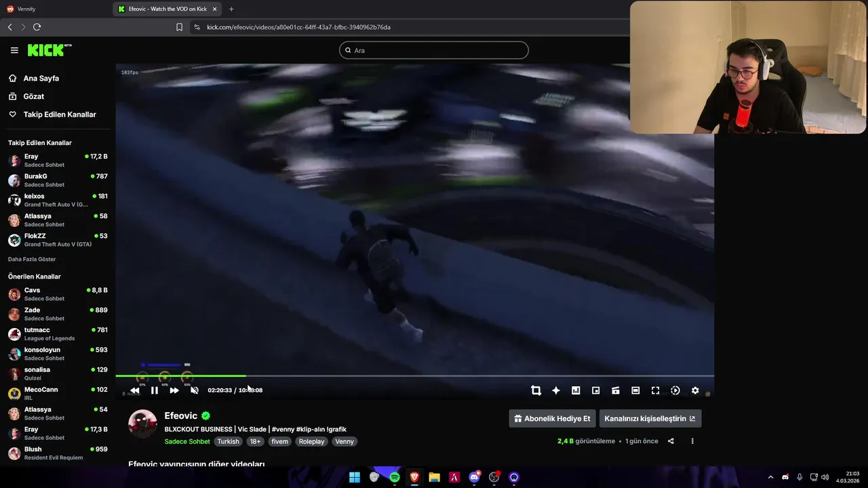
Task: Open Blush Resident Evil Requiem channel
Action: (x=58, y=453)
